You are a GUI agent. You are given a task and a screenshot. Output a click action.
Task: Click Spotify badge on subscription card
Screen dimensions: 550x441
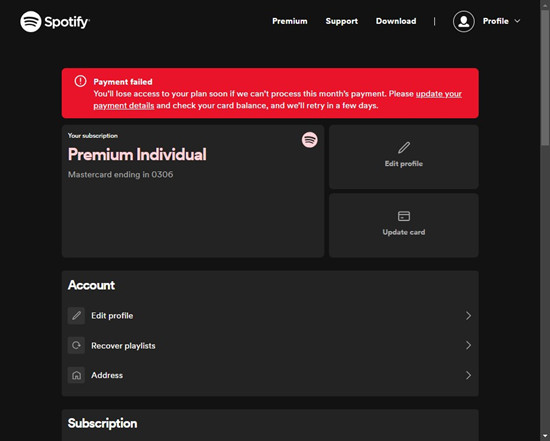[x=309, y=140]
